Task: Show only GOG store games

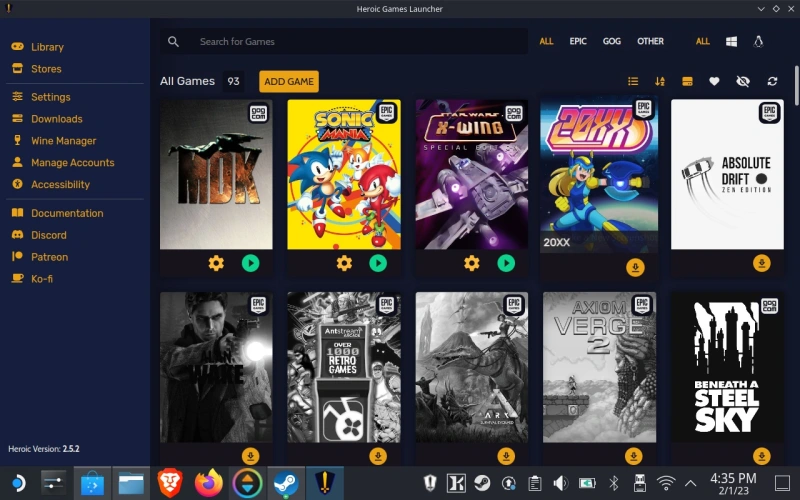Action: click(611, 42)
